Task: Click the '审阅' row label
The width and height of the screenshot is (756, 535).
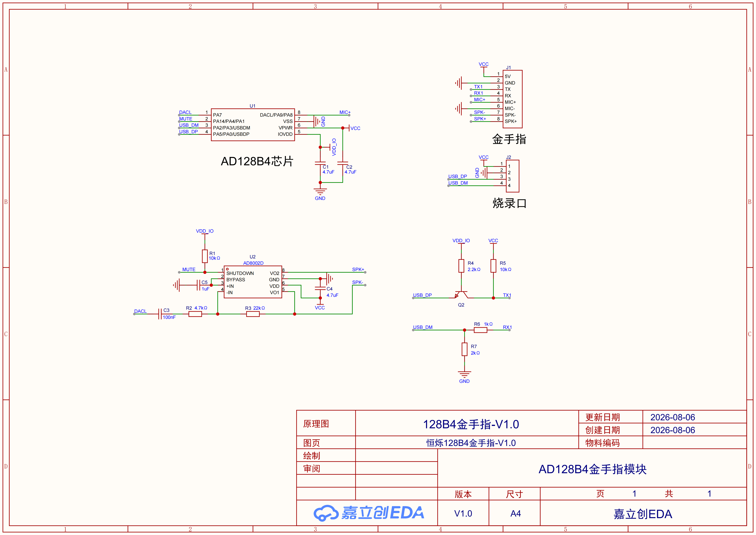Action: pos(311,469)
